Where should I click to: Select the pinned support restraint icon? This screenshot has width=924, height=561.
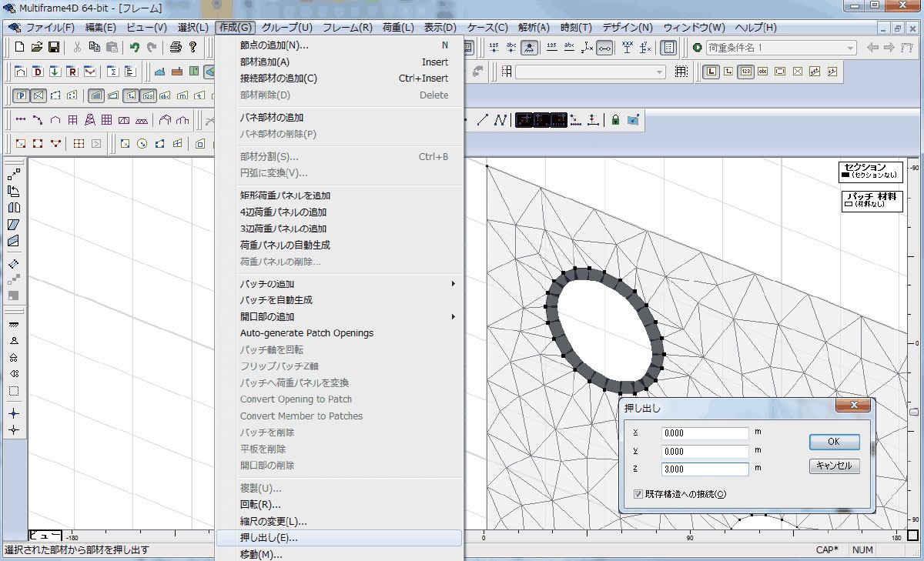tap(14, 341)
